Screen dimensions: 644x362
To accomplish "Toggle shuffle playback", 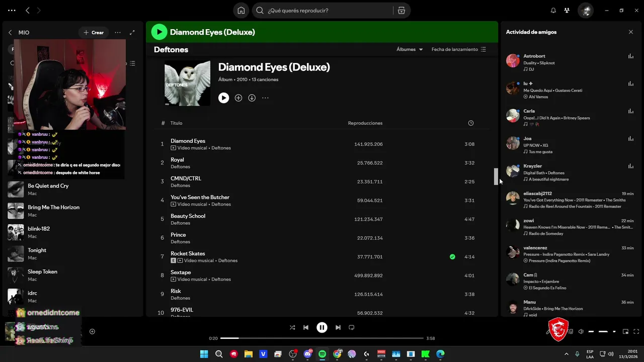I will tap(292, 327).
